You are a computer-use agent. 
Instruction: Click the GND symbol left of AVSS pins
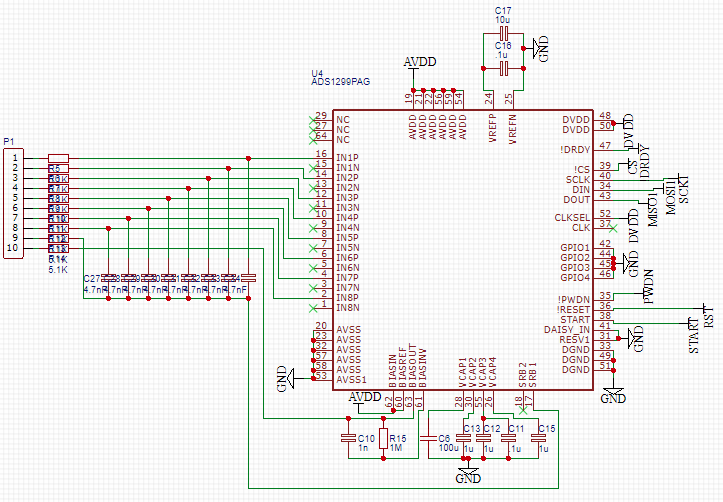[286, 379]
